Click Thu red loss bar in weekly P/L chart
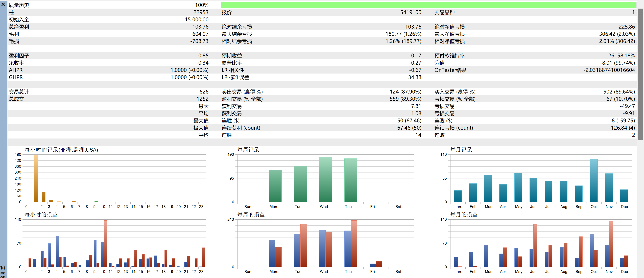 [354, 243]
